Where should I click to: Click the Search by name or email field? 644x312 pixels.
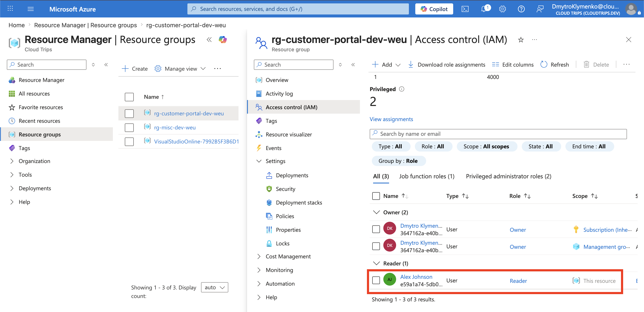click(498, 134)
